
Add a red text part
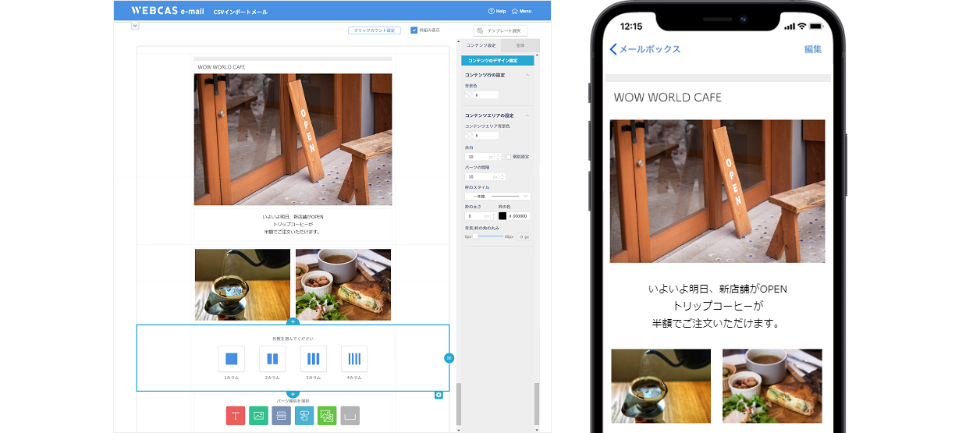pos(236,416)
